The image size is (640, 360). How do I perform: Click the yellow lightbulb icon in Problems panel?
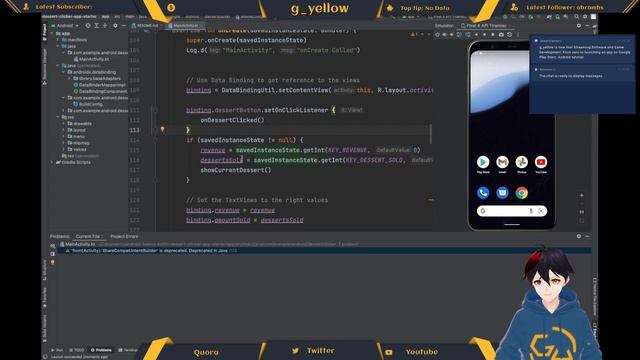(x=53, y=262)
